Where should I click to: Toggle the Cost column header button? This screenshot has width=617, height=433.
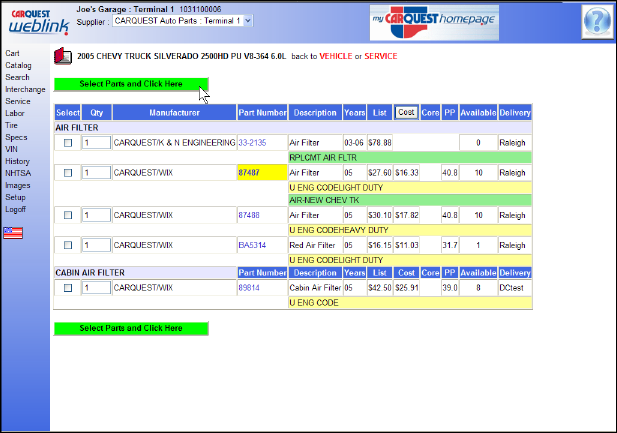tap(406, 113)
